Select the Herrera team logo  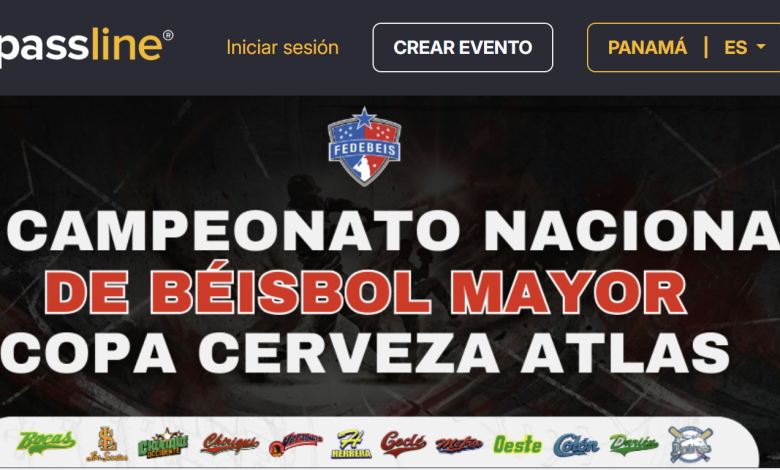[351, 444]
